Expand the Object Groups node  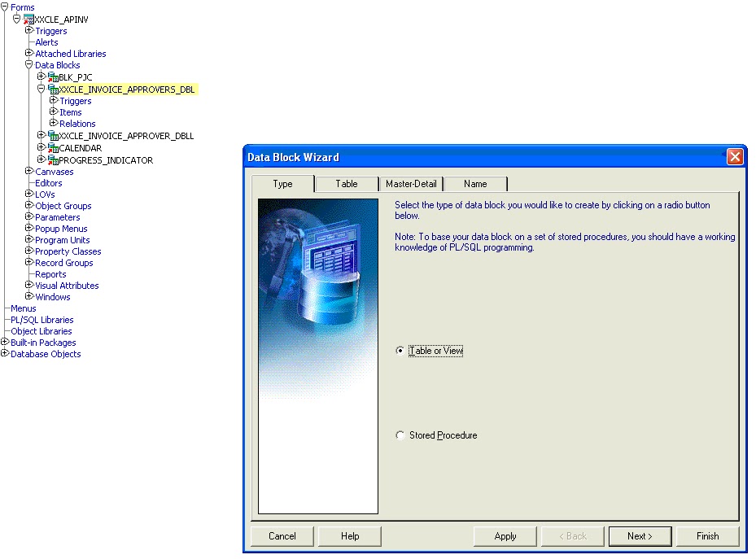click(x=29, y=205)
